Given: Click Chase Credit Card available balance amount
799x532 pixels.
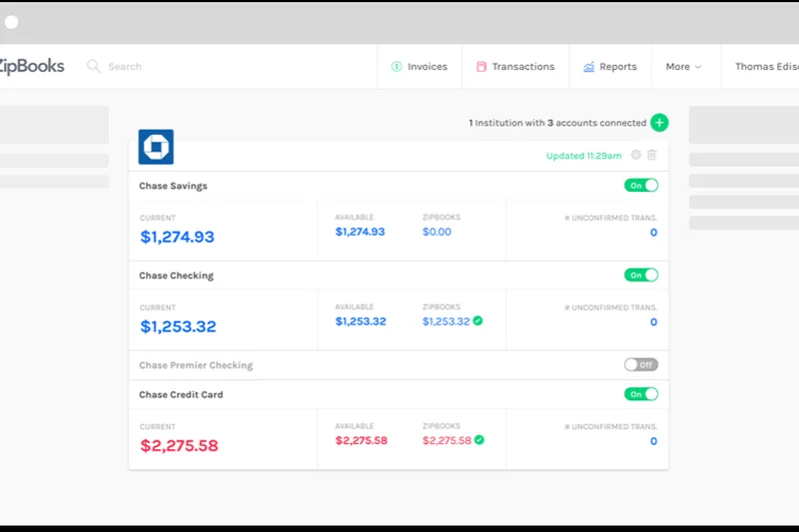Looking at the screenshot, I should point(362,440).
